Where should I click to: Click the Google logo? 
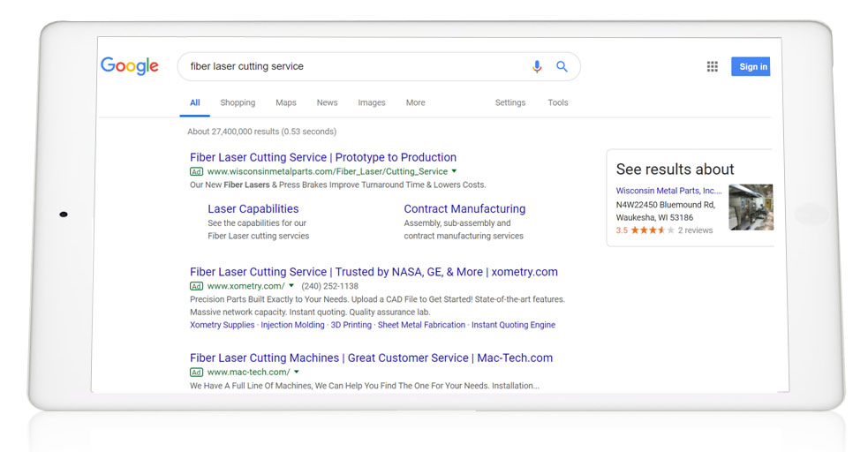click(x=130, y=66)
